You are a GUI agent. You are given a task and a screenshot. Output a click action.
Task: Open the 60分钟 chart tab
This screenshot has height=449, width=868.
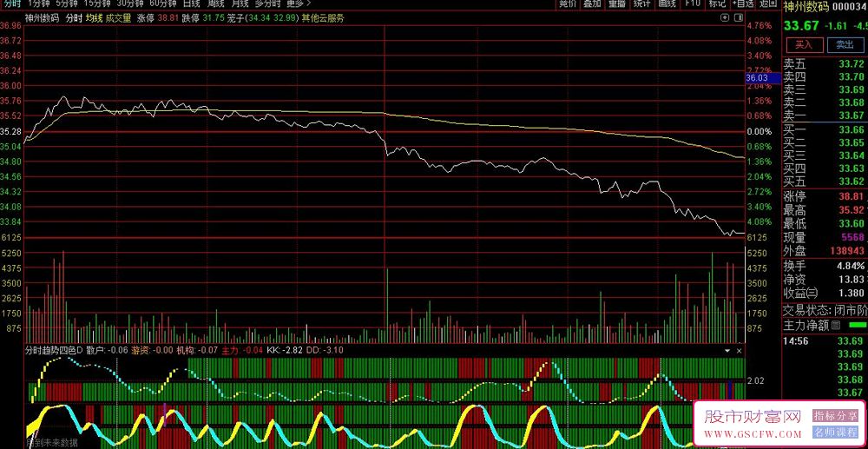[x=163, y=3]
